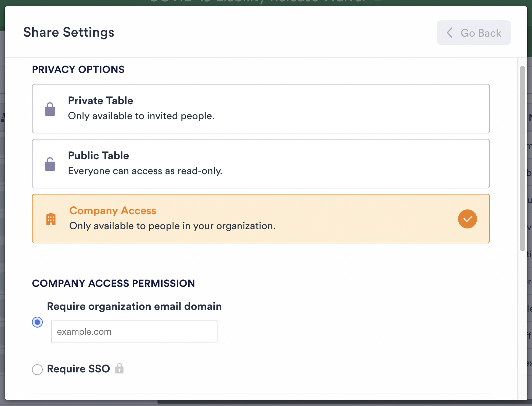532x406 pixels.
Task: Click the orange building icon for Company Access
Action: point(51,219)
